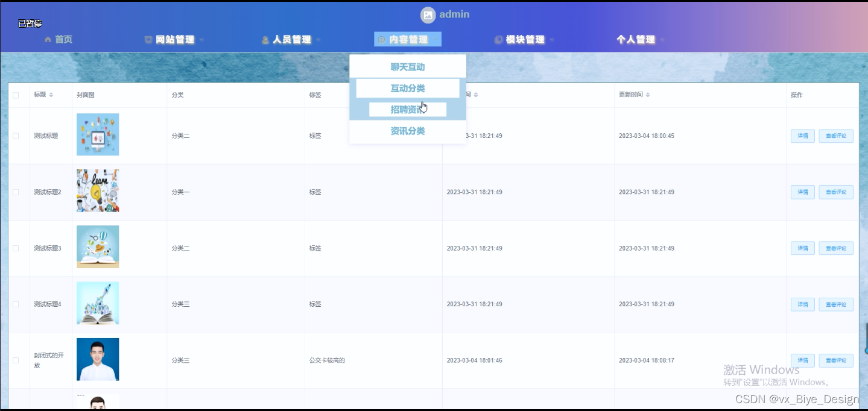
Task: Click 查看评论 for row 封闭式的开放
Action: pyautogui.click(x=836, y=360)
